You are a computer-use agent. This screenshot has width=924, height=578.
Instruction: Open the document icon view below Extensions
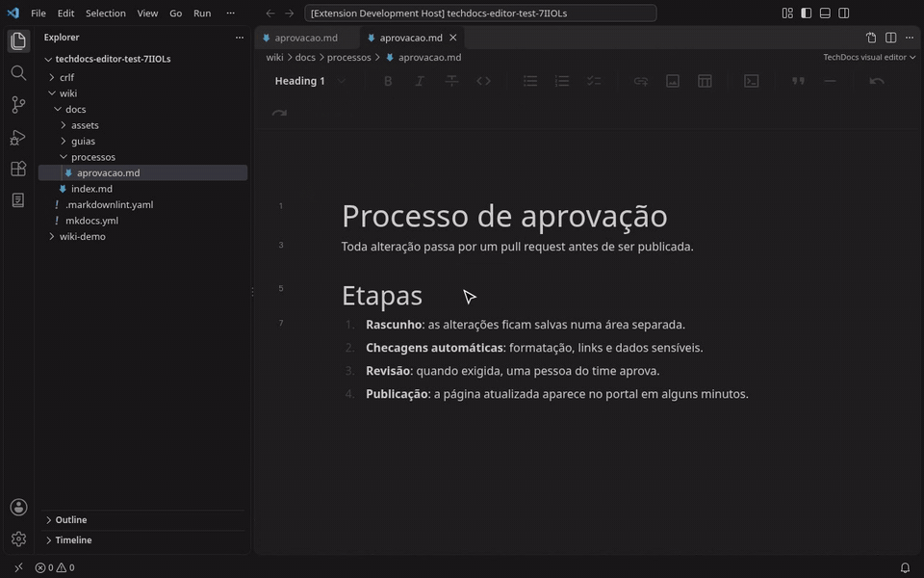(x=18, y=200)
